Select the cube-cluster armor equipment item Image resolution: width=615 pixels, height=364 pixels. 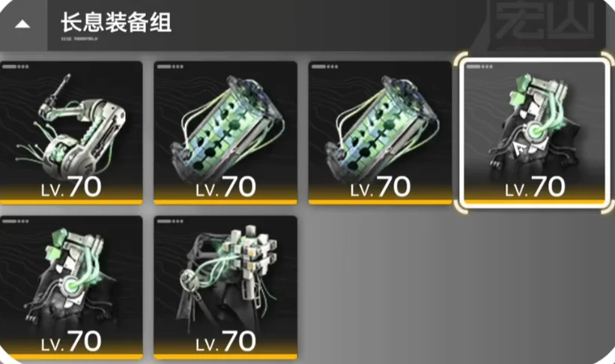(x=225, y=288)
